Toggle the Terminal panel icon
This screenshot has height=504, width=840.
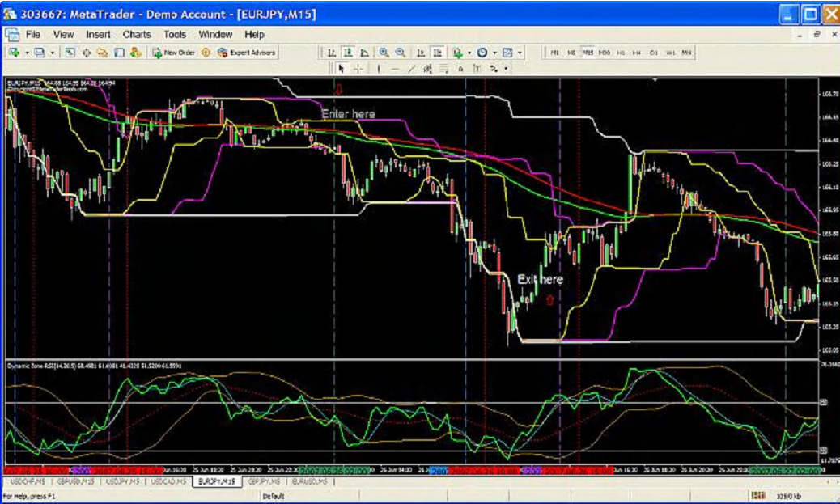click(x=120, y=53)
